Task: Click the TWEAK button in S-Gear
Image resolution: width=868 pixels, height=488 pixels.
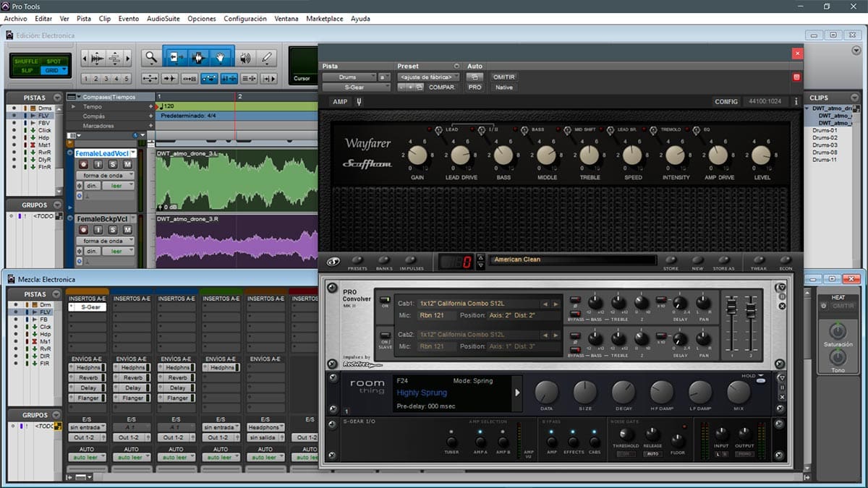Action: tap(759, 262)
